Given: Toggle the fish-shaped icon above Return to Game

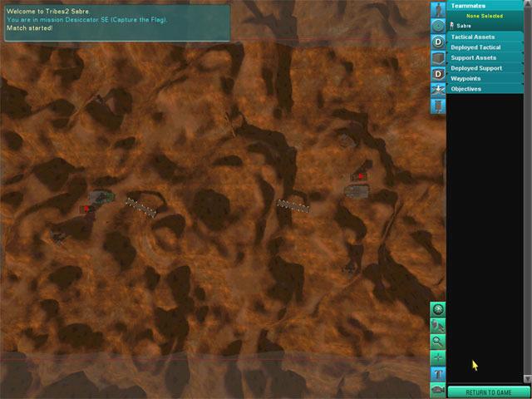Looking at the screenshot, I should [x=438, y=390].
